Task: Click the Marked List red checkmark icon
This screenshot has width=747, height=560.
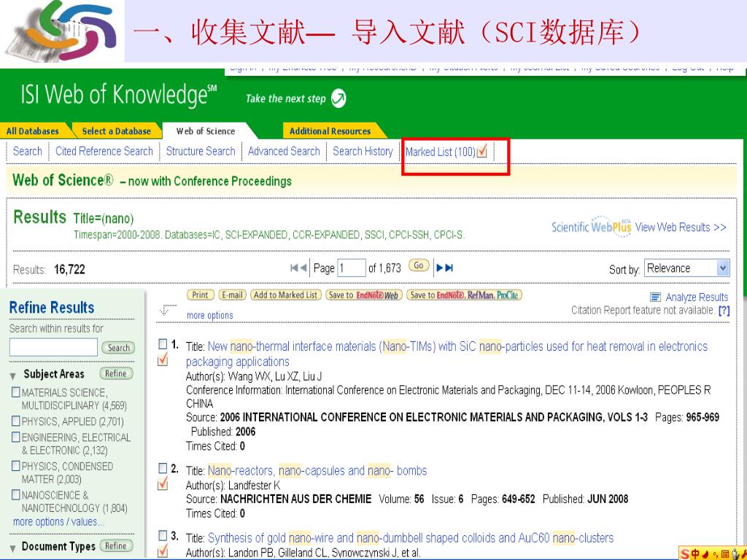Action: (482, 152)
